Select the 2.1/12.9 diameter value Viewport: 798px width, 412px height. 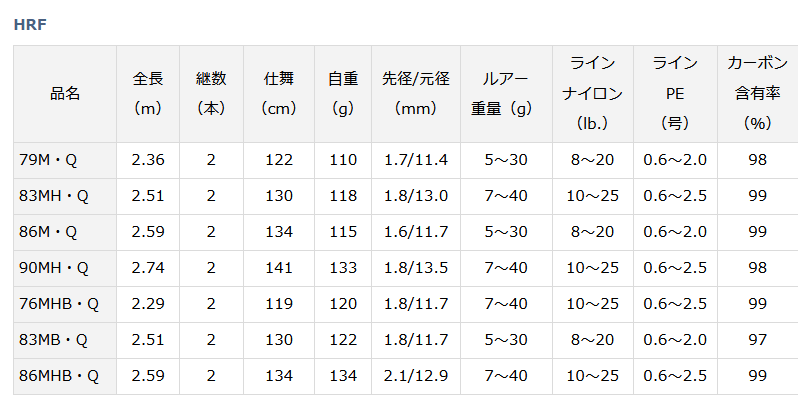(416, 376)
